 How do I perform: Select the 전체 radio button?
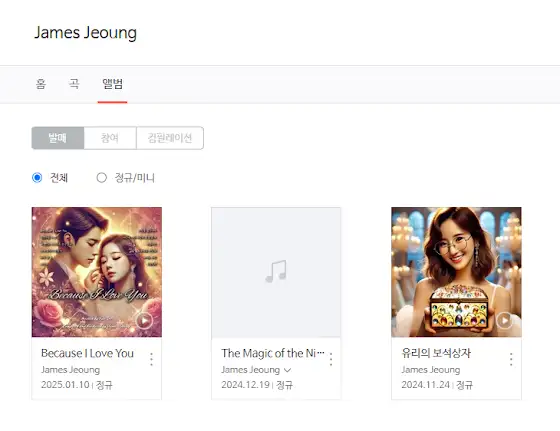(37, 177)
